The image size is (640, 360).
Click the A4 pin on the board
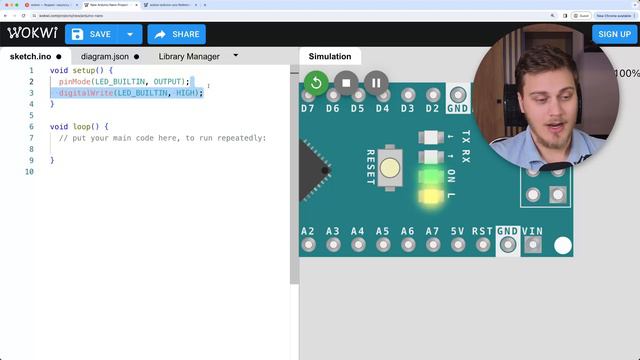coord(358,245)
